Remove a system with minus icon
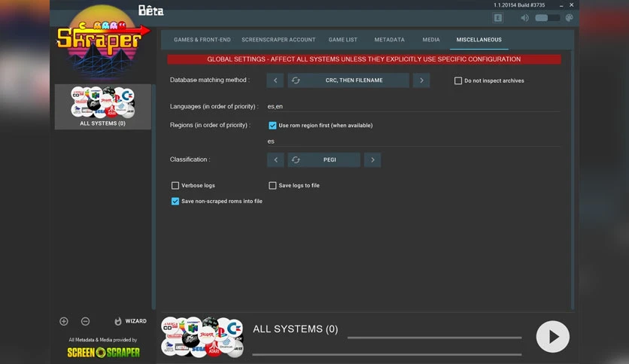This screenshot has width=629, height=364. click(x=85, y=321)
